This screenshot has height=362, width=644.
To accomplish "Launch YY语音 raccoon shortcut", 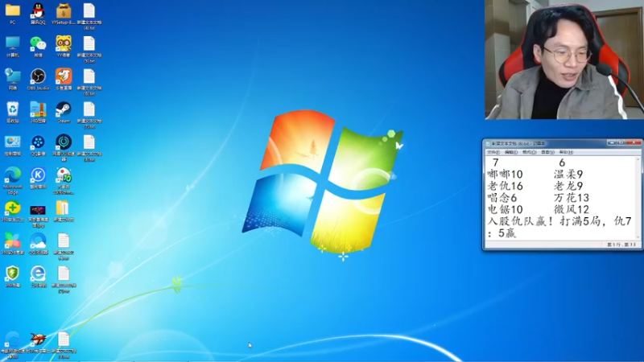I will coord(64,46).
